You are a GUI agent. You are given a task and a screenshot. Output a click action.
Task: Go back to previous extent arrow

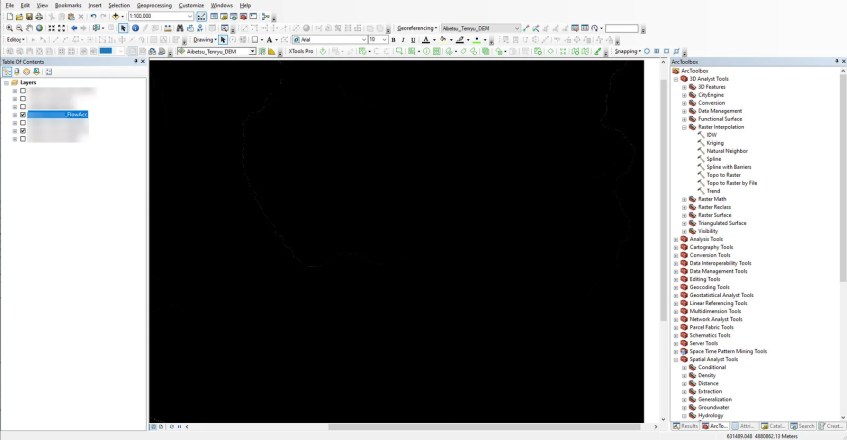click(74, 28)
